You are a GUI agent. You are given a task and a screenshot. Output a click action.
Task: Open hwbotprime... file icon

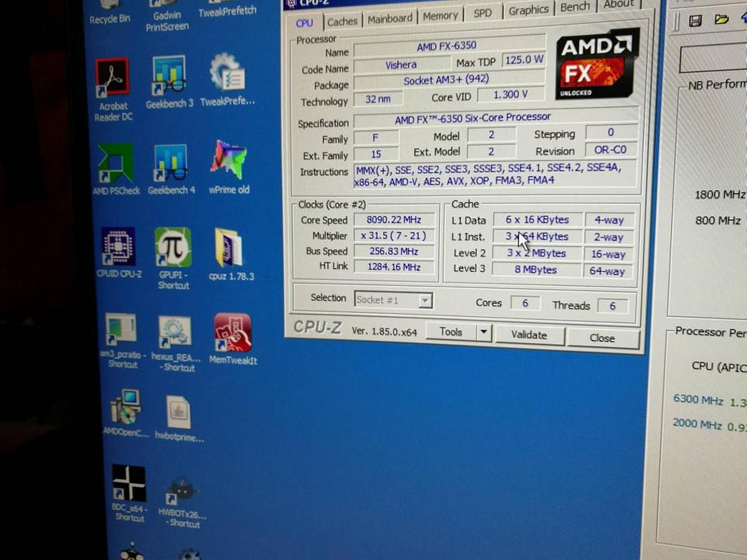179,418
